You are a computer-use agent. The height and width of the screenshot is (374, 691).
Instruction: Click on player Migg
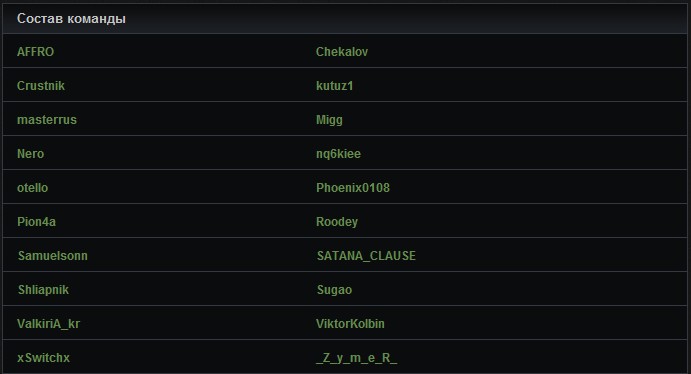coord(329,120)
